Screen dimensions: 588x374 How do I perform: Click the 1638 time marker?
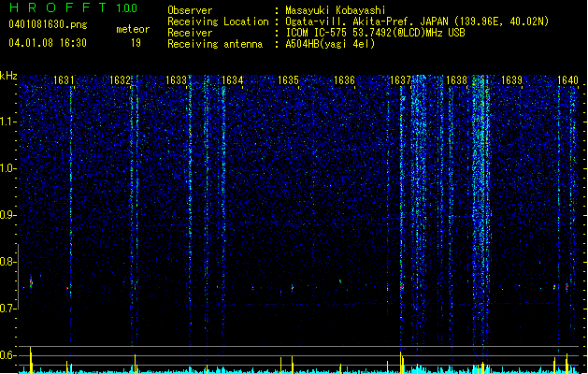(456, 80)
